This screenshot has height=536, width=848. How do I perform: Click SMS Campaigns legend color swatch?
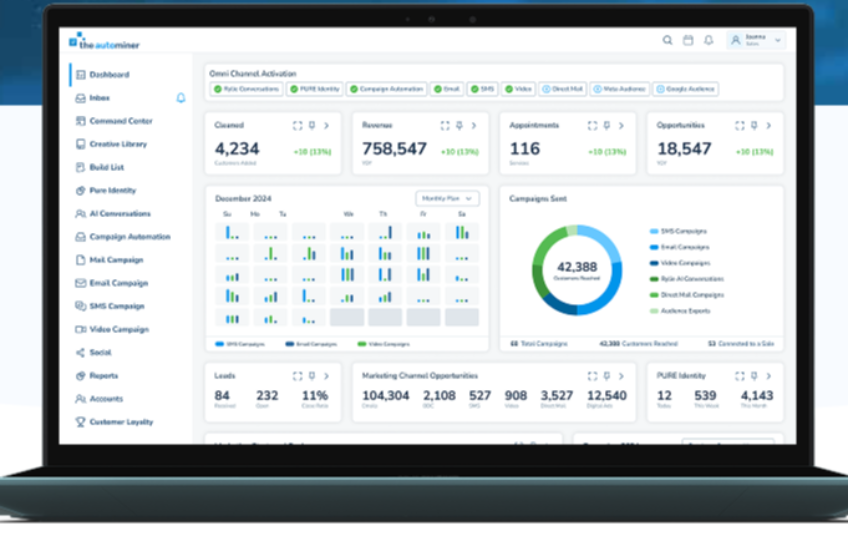coord(654,231)
